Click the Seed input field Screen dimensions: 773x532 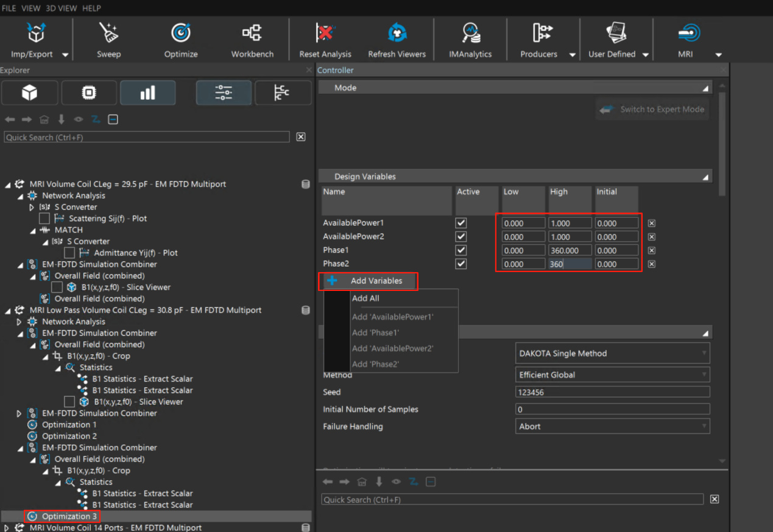(x=612, y=393)
